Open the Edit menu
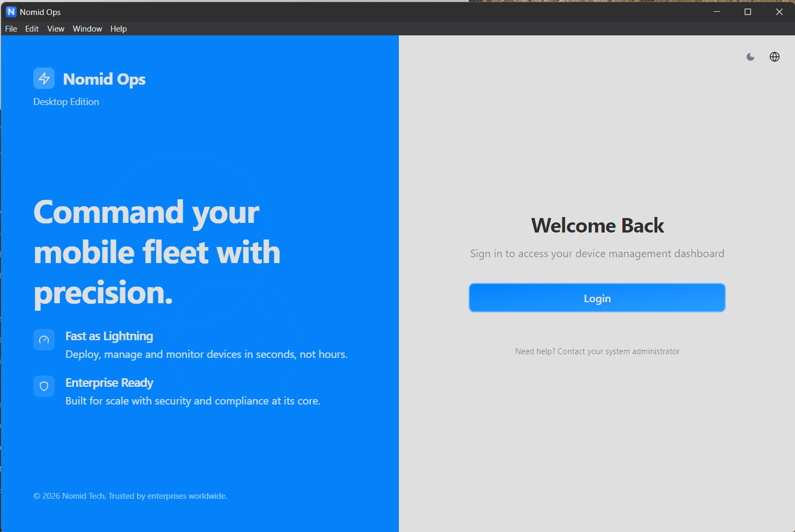This screenshot has width=795, height=532. [x=32, y=29]
